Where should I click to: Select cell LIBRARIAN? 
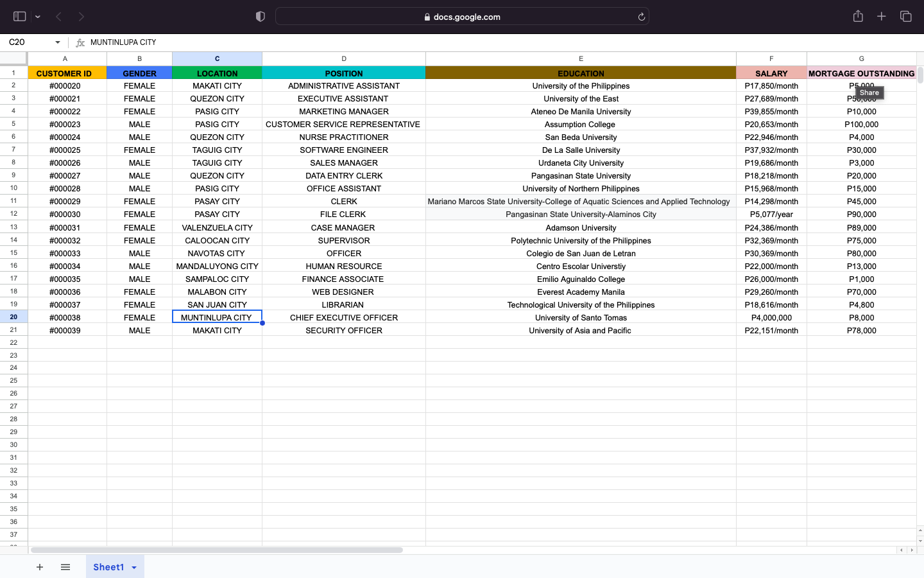click(x=344, y=304)
